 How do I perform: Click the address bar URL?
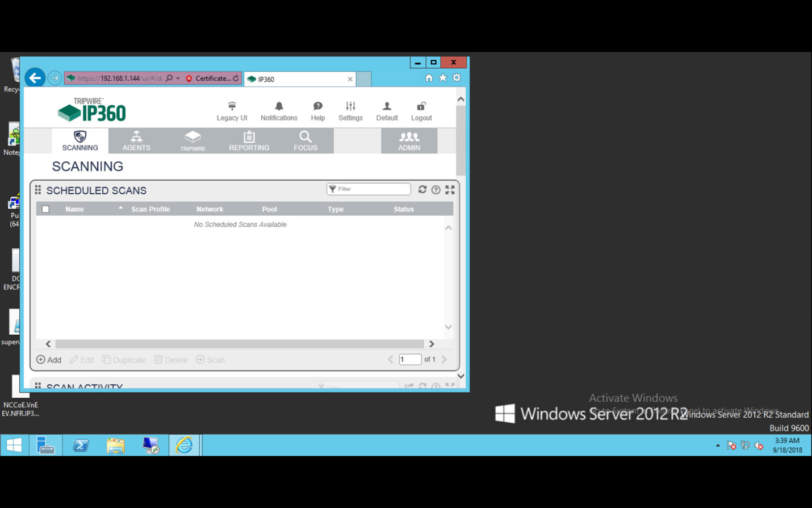120,78
